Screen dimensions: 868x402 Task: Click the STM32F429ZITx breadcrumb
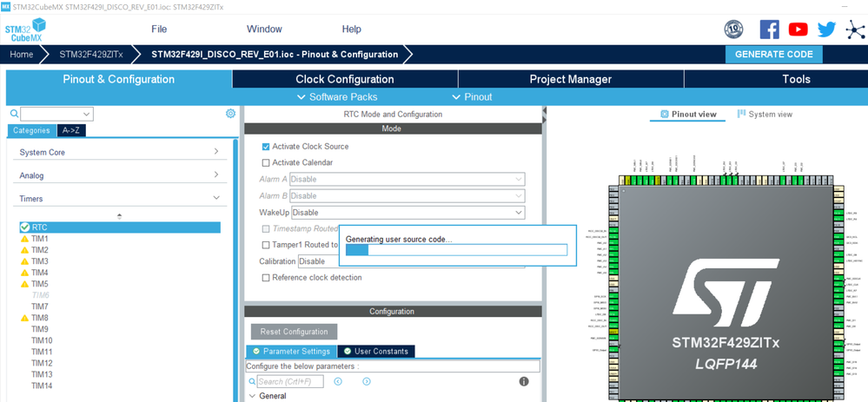tap(91, 55)
